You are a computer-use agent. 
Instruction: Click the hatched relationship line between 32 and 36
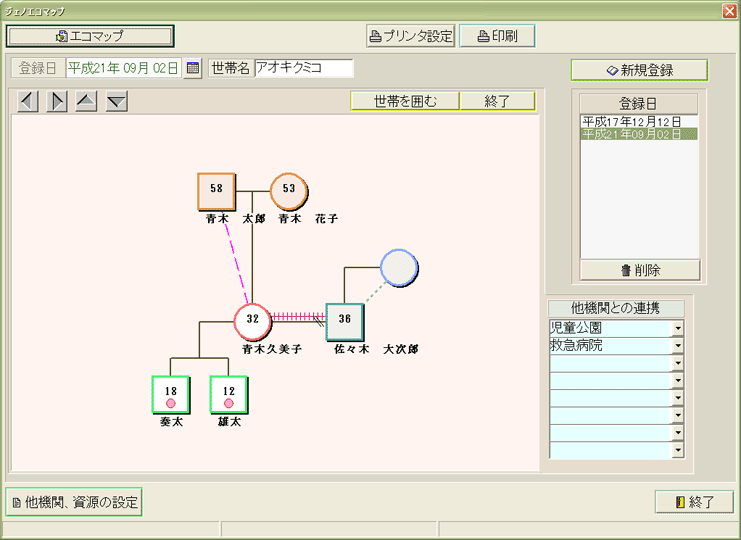(299, 317)
